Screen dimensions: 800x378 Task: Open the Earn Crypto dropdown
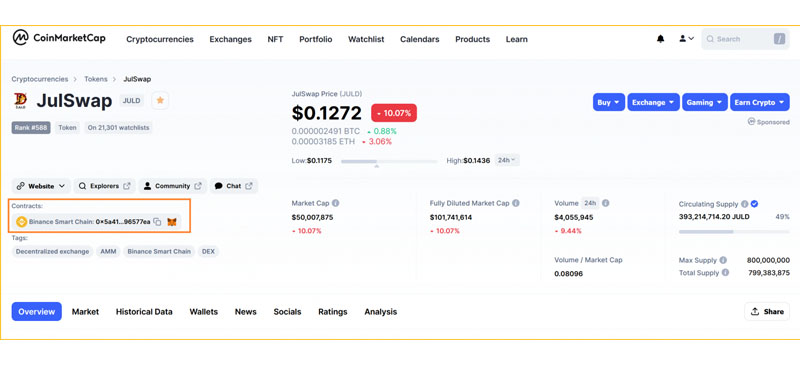coord(760,103)
